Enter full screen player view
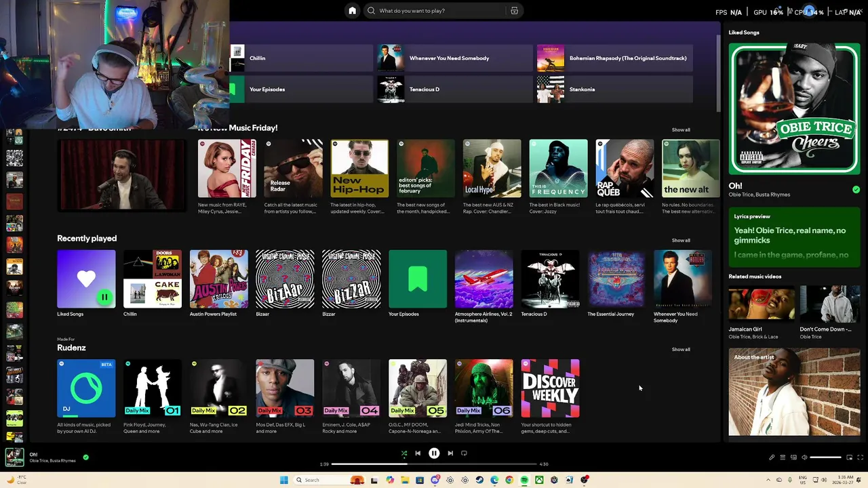Image resolution: width=868 pixels, height=488 pixels. click(x=860, y=457)
